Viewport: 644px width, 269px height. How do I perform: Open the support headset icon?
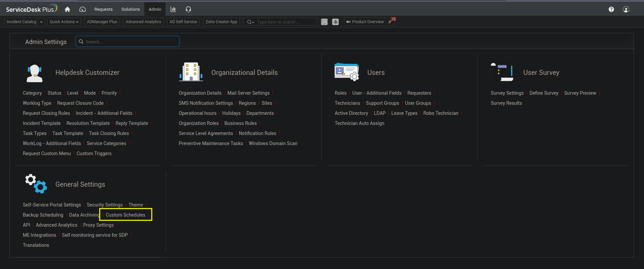click(x=188, y=9)
